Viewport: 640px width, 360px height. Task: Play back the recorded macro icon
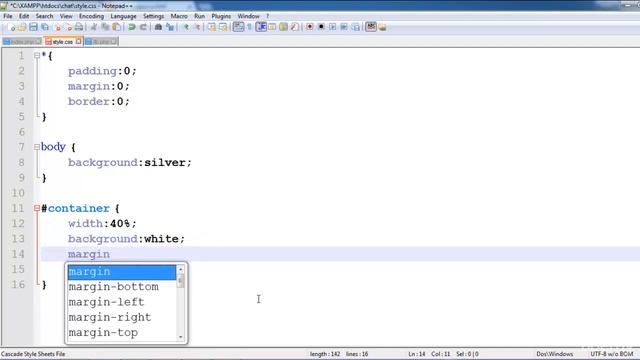click(333, 27)
